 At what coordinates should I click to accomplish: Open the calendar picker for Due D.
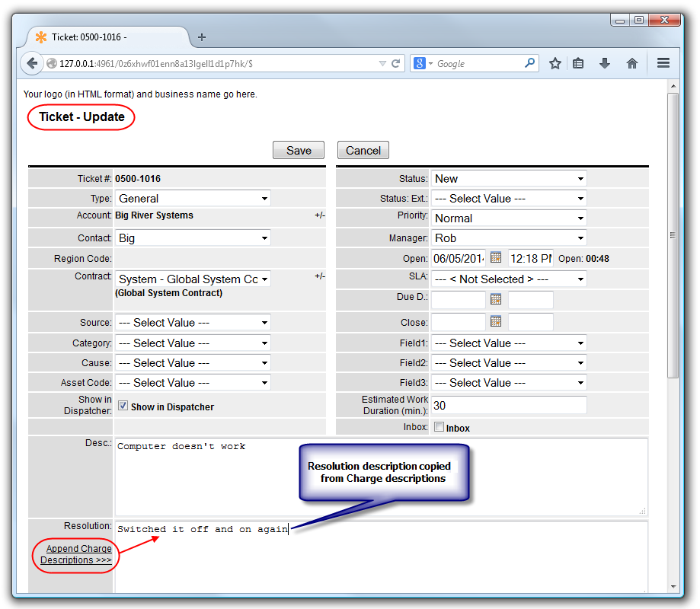coord(494,297)
